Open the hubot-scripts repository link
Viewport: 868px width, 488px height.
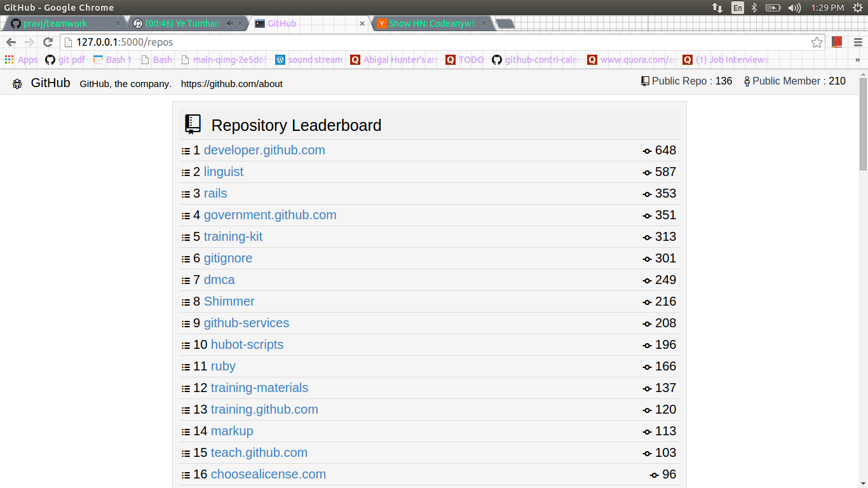tap(247, 345)
